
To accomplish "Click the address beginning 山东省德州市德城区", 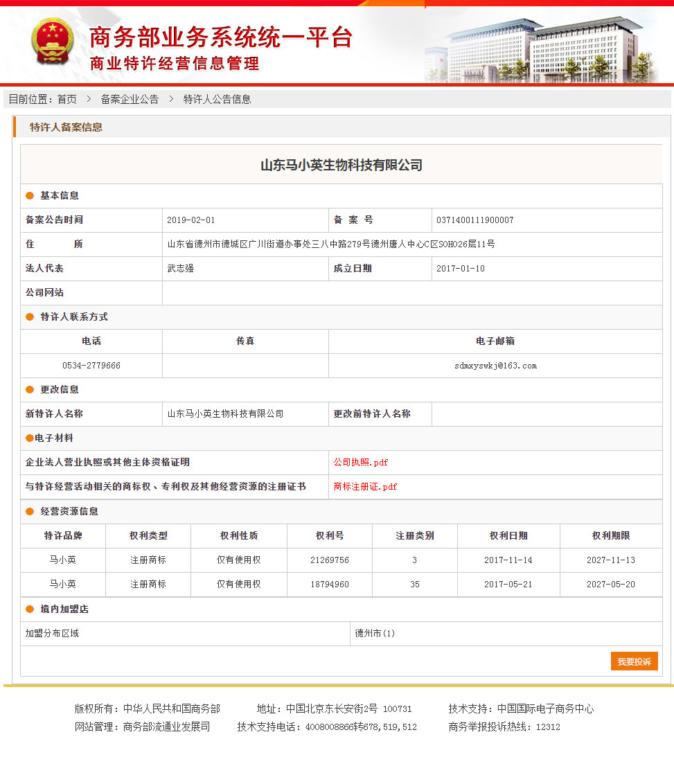I will pos(331,244).
